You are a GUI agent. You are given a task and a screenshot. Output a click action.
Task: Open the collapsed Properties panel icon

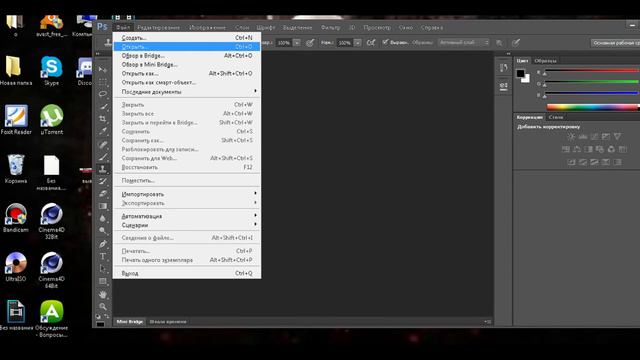point(503,86)
